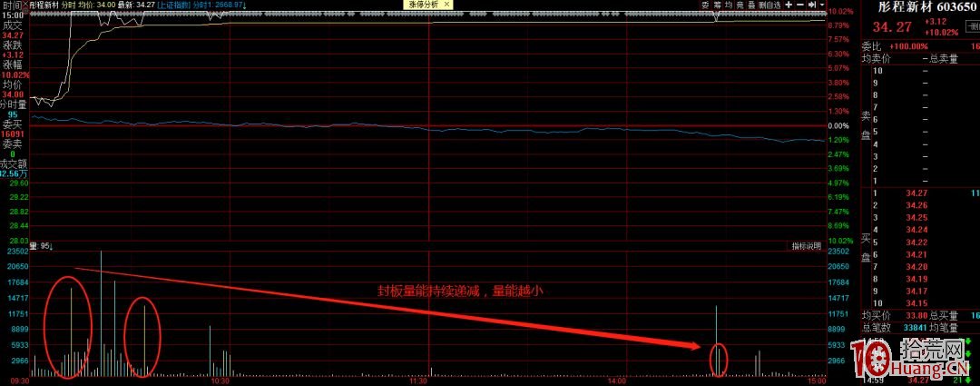980x386 pixels.
Task: Click the 均买价 value 33.80
Action: [915, 315]
